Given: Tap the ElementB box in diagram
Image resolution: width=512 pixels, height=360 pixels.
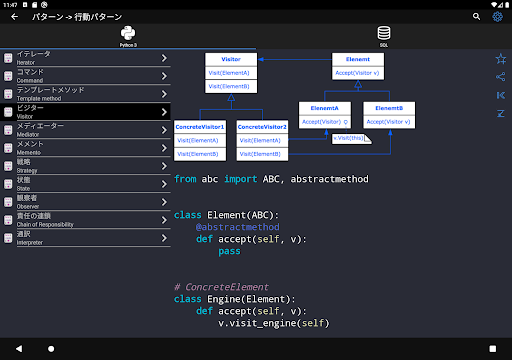Looking at the screenshot, I should pyautogui.click(x=389, y=115).
